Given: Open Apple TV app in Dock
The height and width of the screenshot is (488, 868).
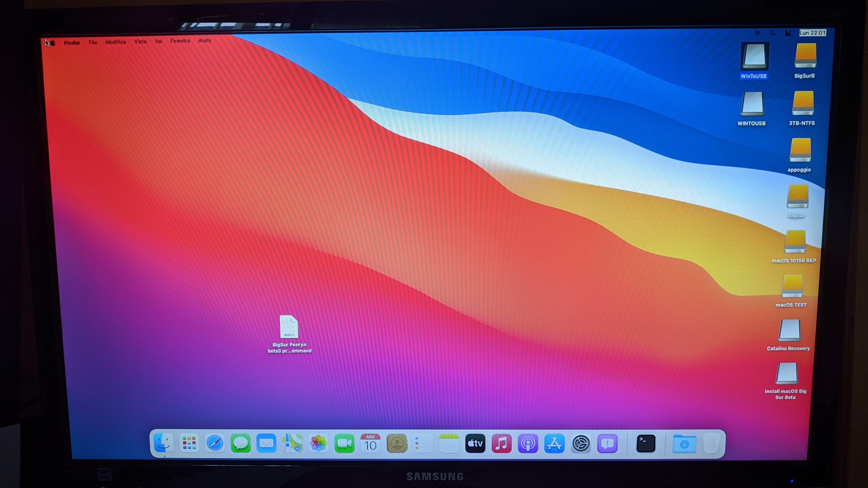Looking at the screenshot, I should click(475, 444).
